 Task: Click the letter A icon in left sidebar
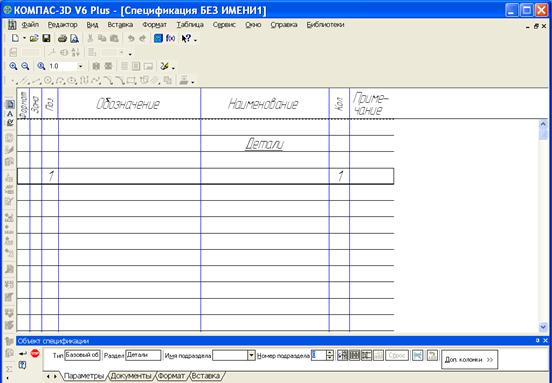(x=10, y=114)
